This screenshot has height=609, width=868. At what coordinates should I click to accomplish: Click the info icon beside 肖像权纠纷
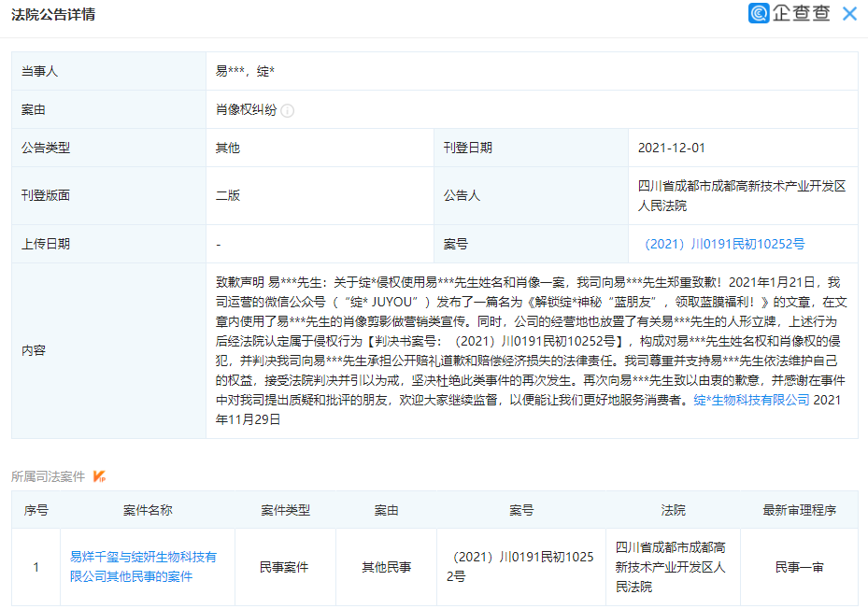[288, 110]
